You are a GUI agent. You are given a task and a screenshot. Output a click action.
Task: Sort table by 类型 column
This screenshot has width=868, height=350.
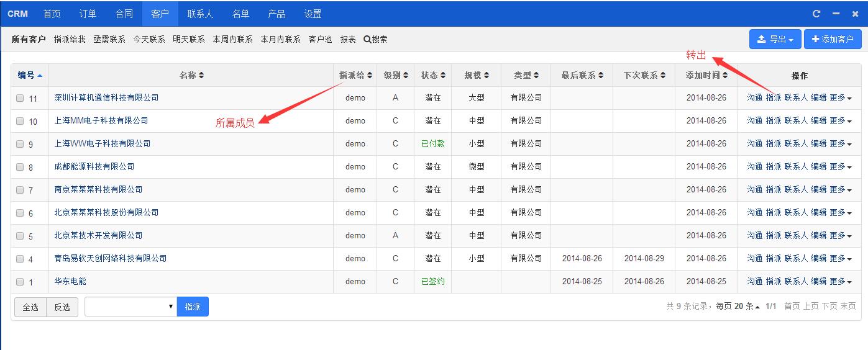click(x=526, y=75)
